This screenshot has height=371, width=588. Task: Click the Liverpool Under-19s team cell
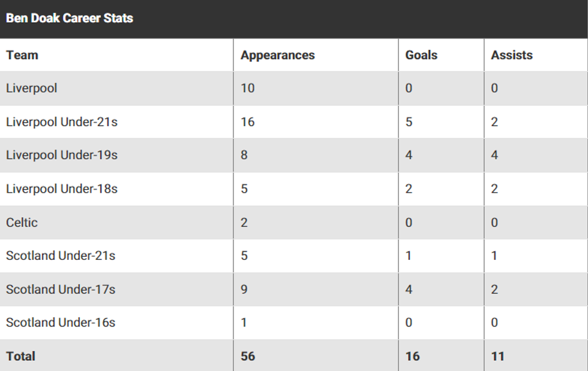(62, 155)
